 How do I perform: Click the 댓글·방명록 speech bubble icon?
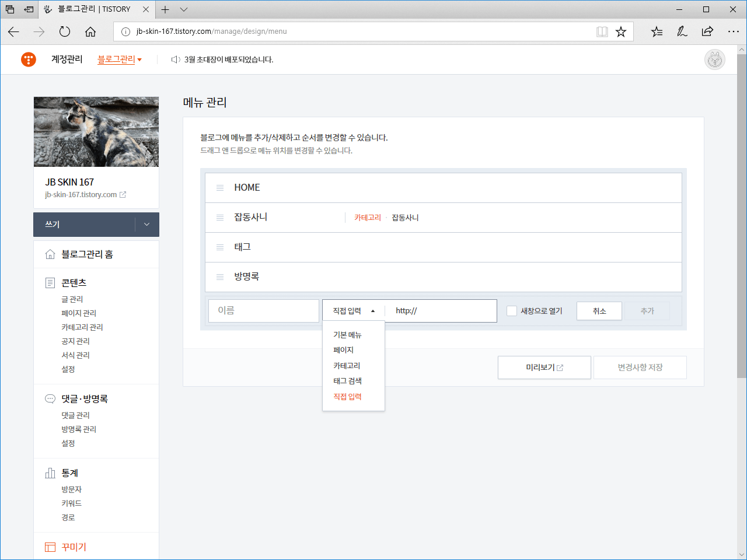point(50,399)
